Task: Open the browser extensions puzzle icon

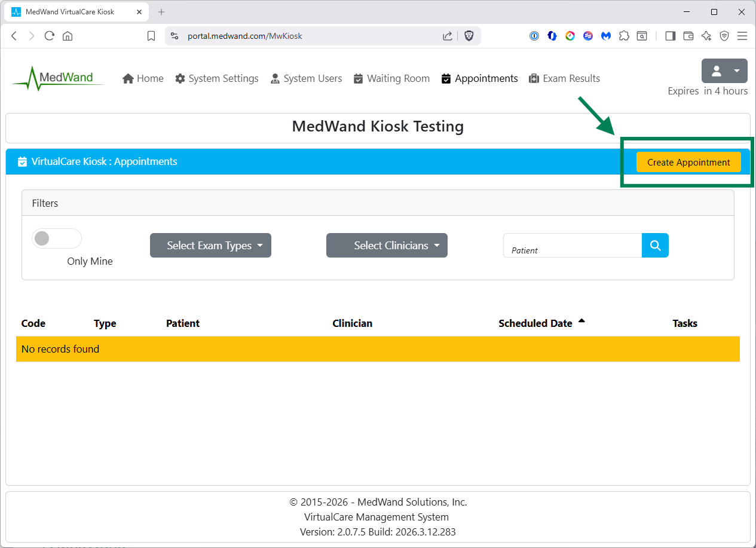Action: pyautogui.click(x=624, y=36)
